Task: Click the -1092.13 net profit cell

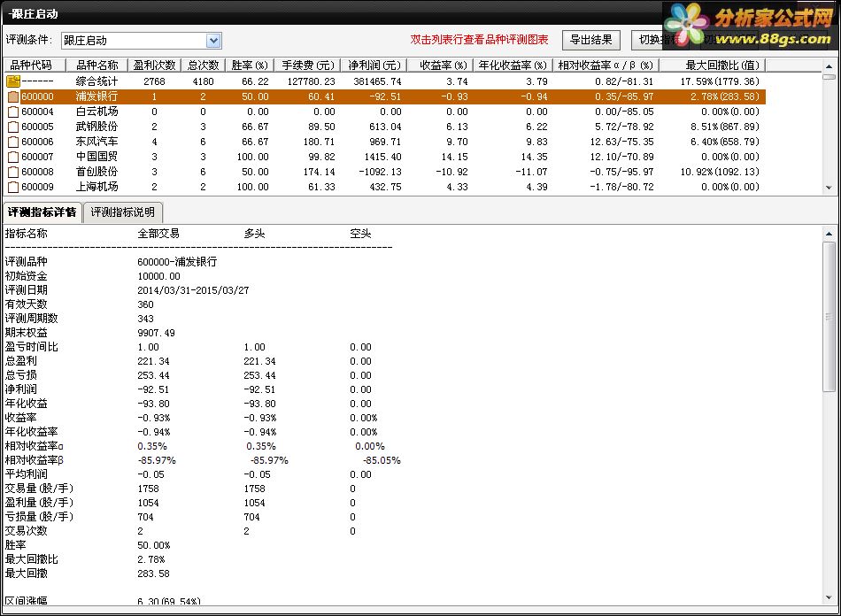Action: pyautogui.click(x=380, y=172)
